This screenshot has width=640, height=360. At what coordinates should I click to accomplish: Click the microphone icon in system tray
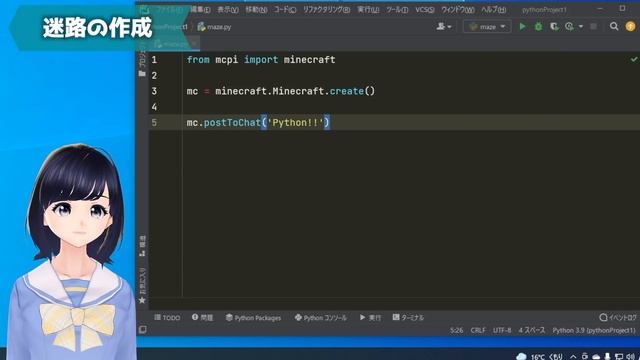pos(607,356)
